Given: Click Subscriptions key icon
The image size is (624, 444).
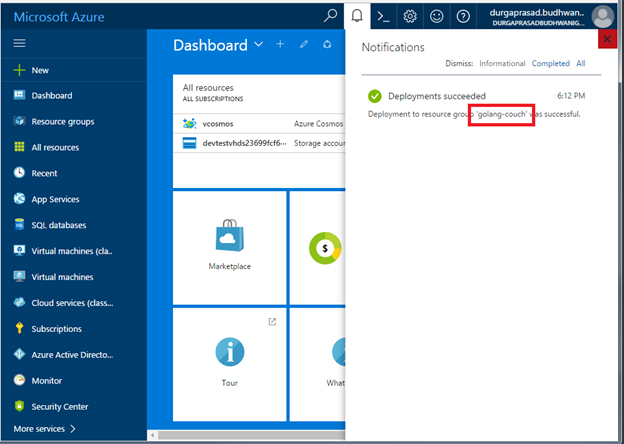Looking at the screenshot, I should pyautogui.click(x=19, y=328).
